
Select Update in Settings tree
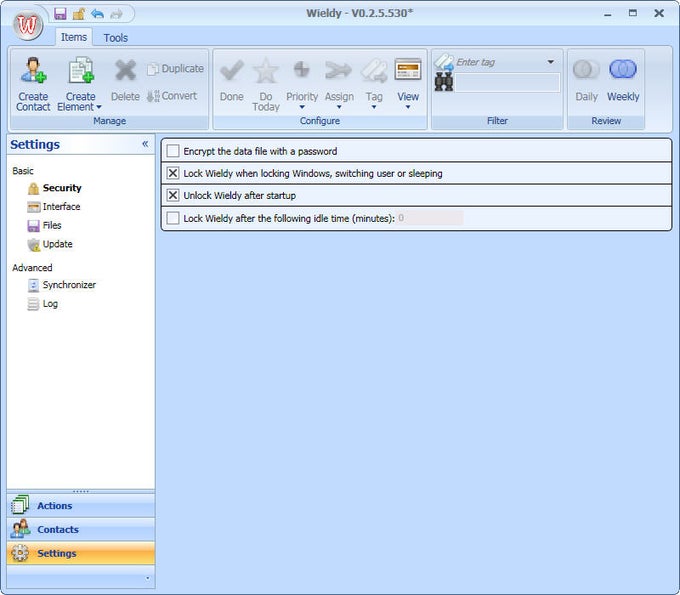(50, 244)
